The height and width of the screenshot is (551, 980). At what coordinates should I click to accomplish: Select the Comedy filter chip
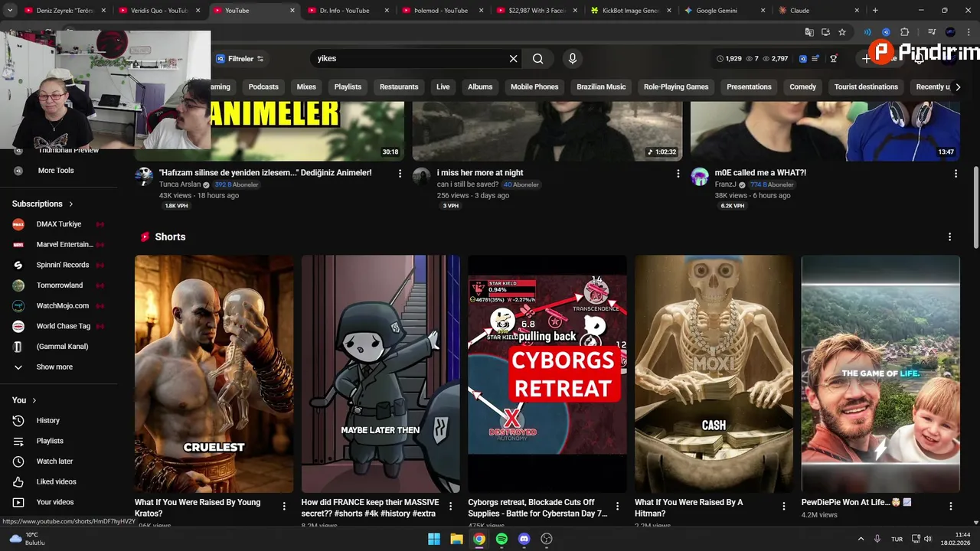(802, 86)
